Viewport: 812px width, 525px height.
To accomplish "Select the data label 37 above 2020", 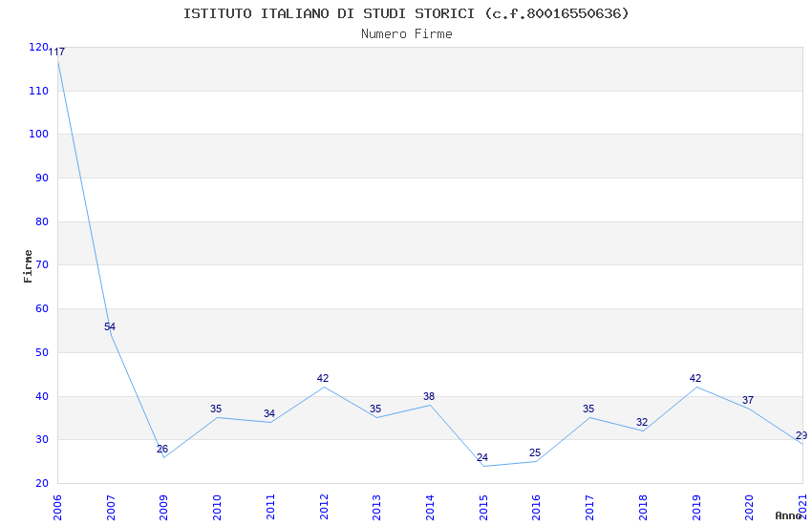I will click(x=748, y=400).
